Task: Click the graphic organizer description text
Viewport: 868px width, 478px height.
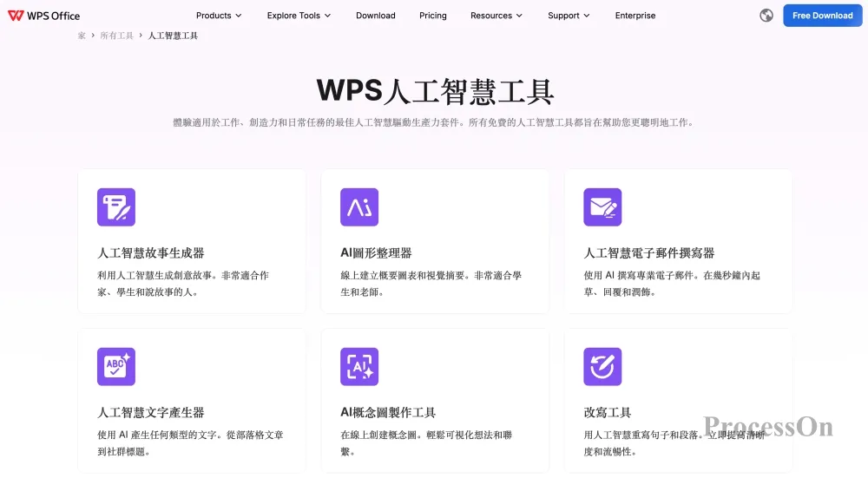Action: [431, 284]
